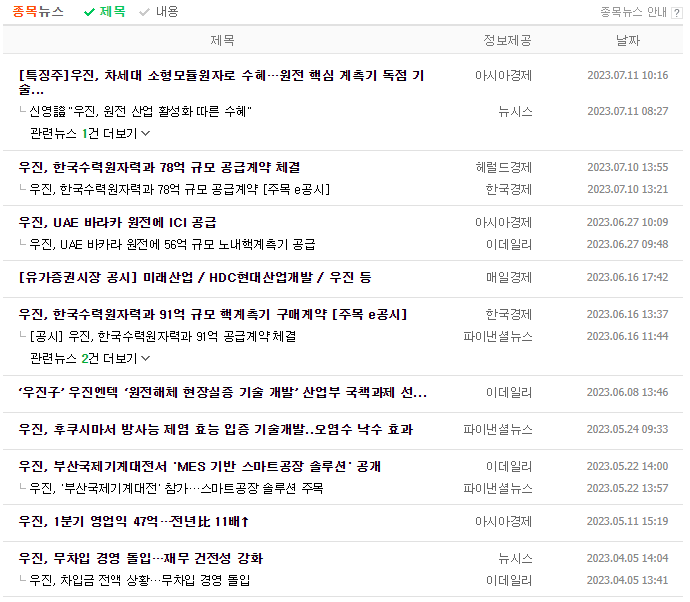
Task: Open article UAE 바카라 원전에 56억 규모 노내핵계측기 공급
Action: (x=172, y=244)
